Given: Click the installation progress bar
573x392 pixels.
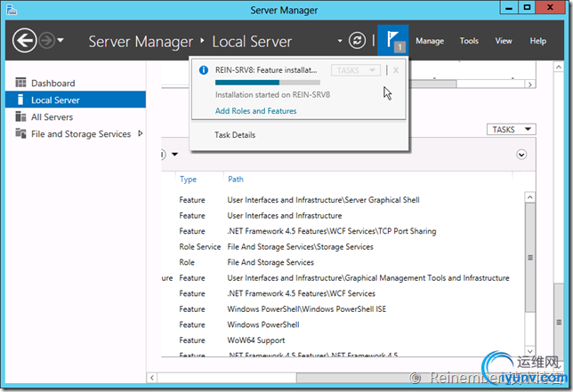Looking at the screenshot, I should [x=268, y=83].
